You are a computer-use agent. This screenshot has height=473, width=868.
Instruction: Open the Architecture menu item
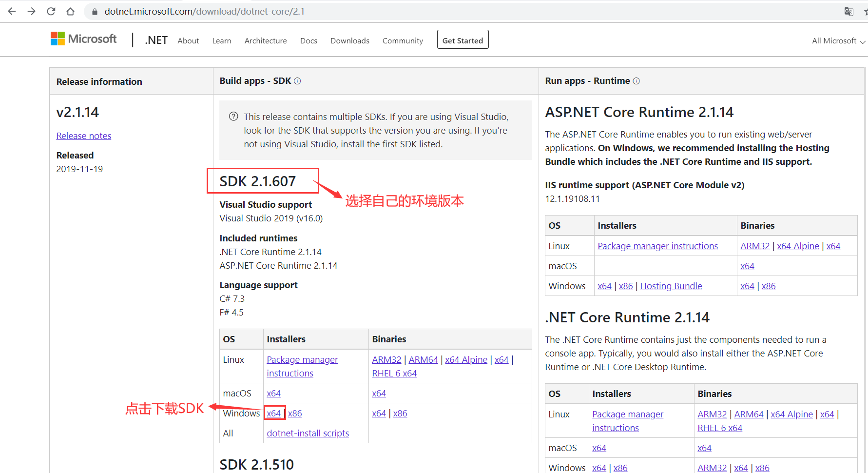(266, 41)
